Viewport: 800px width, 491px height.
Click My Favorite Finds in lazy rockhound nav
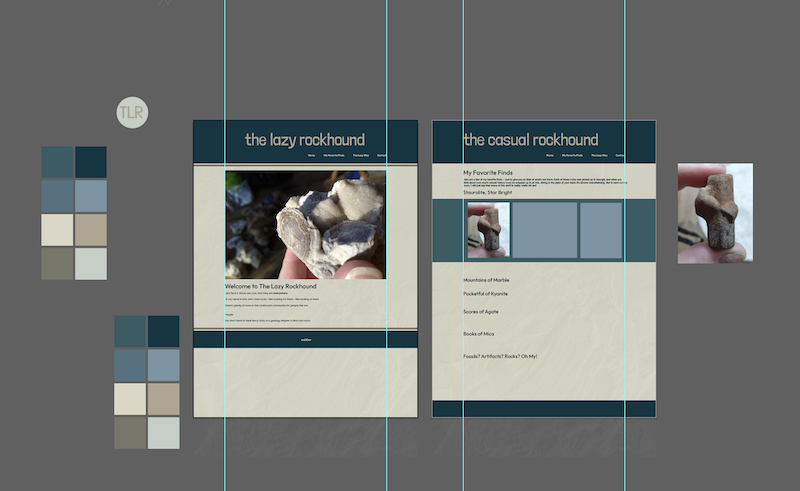point(334,155)
